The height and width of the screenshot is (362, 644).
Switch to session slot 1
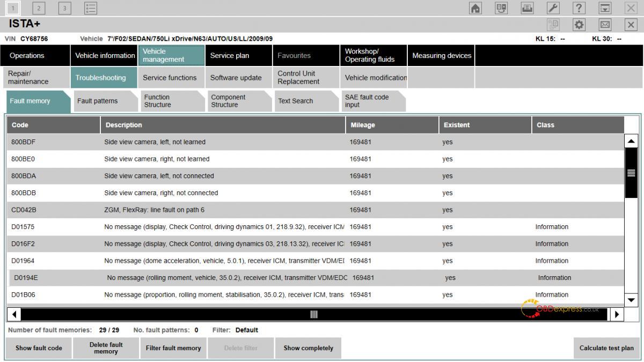(13, 8)
